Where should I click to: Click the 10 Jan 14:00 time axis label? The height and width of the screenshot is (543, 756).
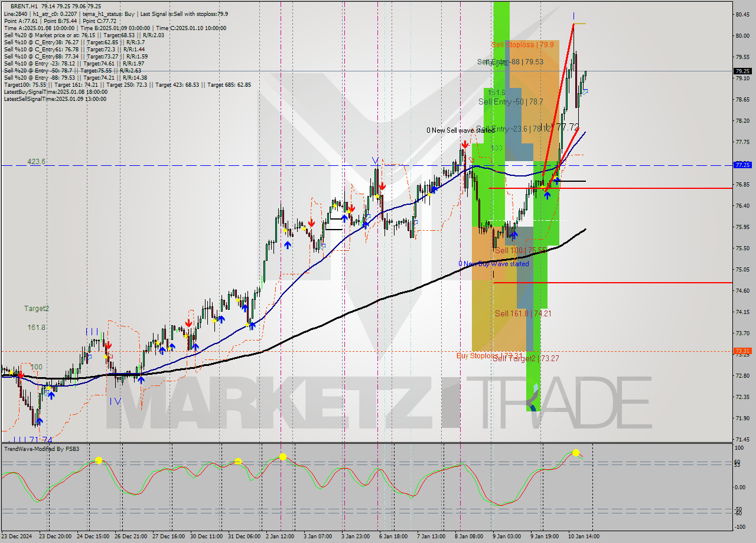pos(584,537)
